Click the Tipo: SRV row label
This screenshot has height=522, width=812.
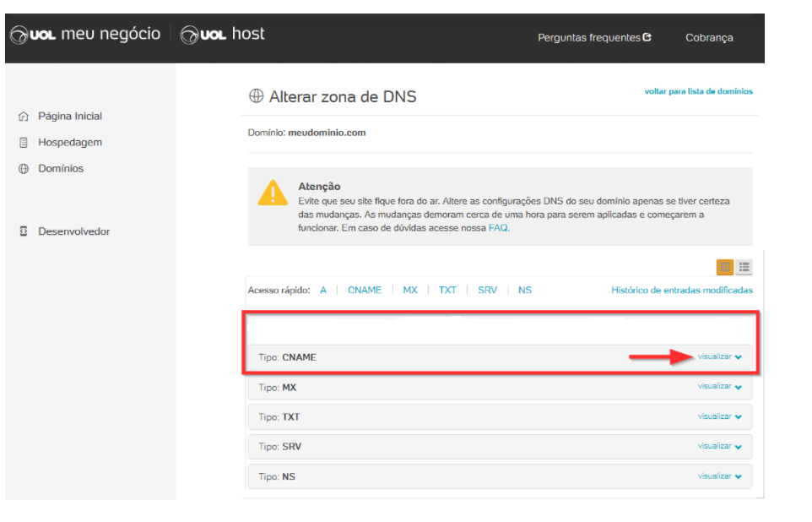point(280,446)
